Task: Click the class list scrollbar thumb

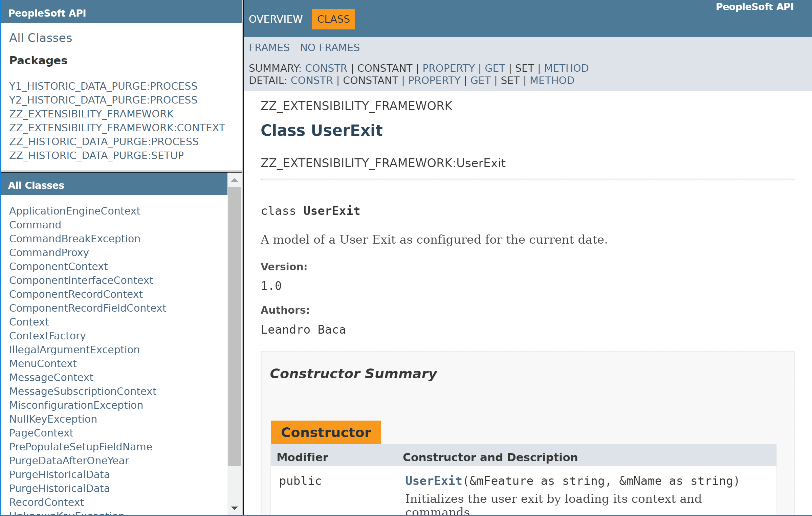Action: 235,327
